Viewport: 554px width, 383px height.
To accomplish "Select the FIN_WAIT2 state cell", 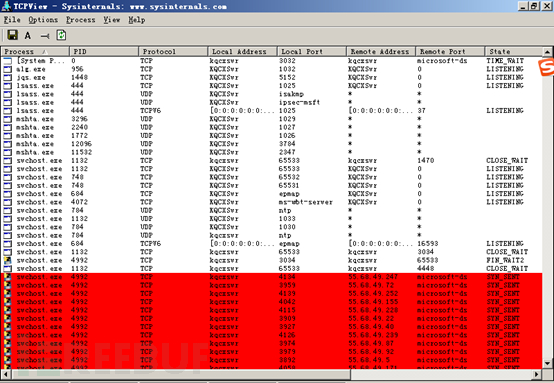I will pos(505,260).
